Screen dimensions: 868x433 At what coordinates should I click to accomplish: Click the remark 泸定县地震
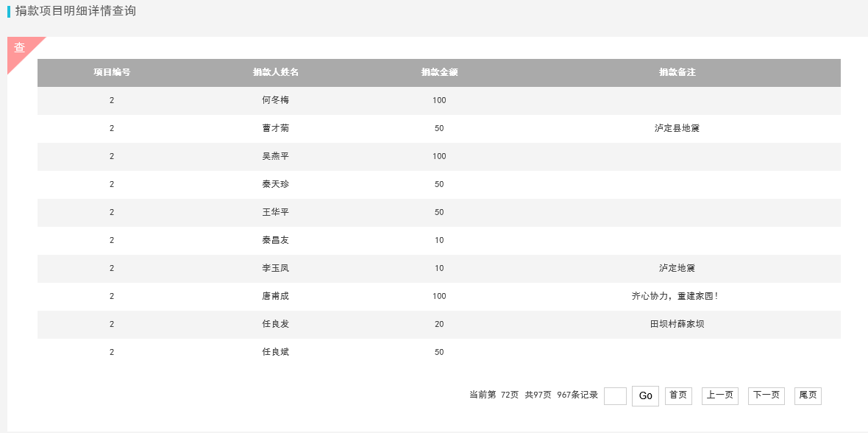[x=677, y=128]
